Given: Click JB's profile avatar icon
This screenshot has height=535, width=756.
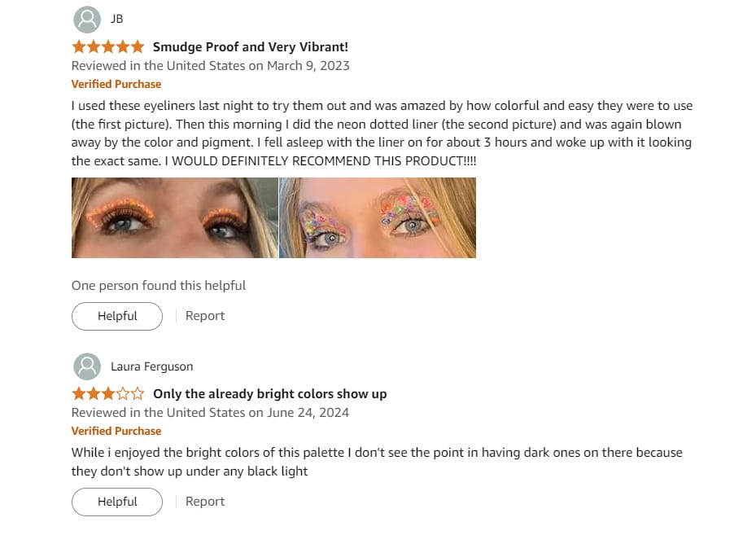Looking at the screenshot, I should click(87, 20).
